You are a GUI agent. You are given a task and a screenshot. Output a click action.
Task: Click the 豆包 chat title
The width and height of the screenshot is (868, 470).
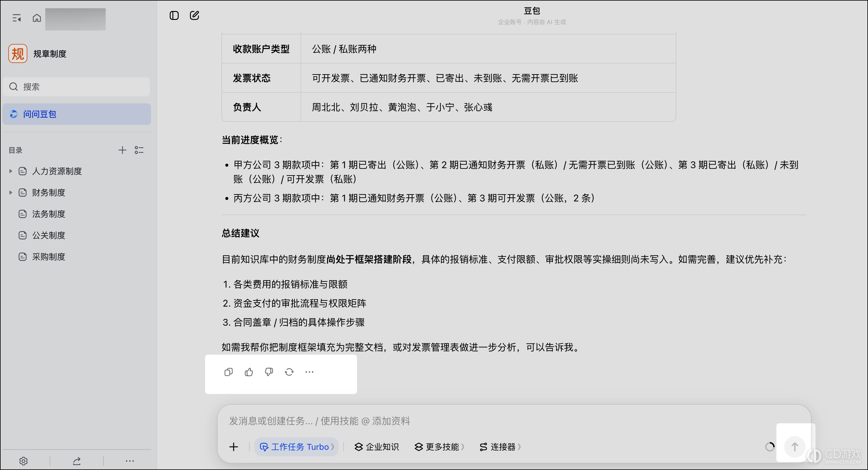pyautogui.click(x=532, y=11)
